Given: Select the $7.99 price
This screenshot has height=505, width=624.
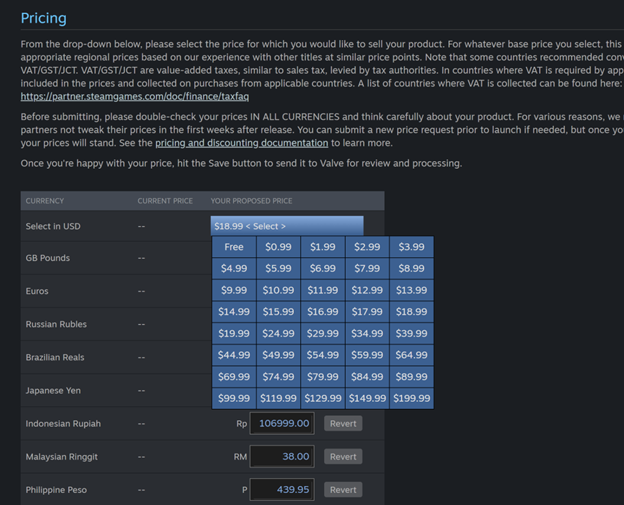Looking at the screenshot, I should pyautogui.click(x=367, y=268).
